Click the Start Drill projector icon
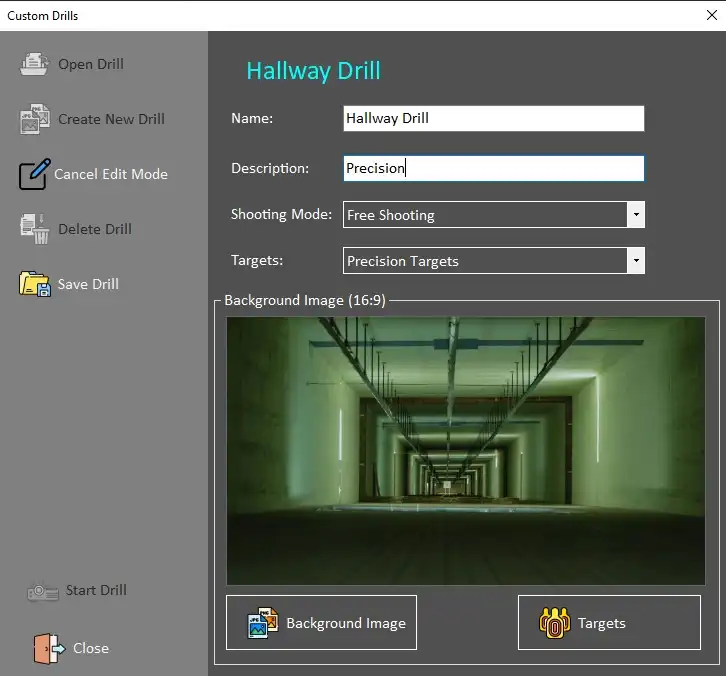Screen dimensions: 726x676 point(43,591)
